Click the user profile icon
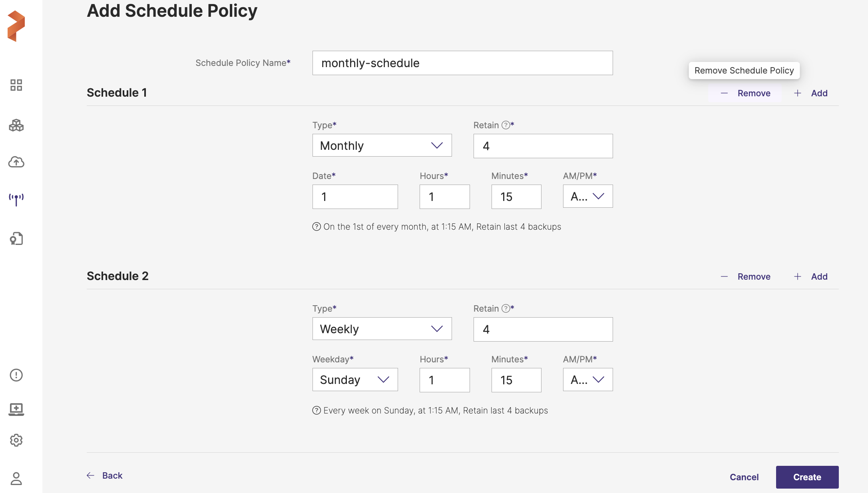The image size is (868, 493). (16, 478)
